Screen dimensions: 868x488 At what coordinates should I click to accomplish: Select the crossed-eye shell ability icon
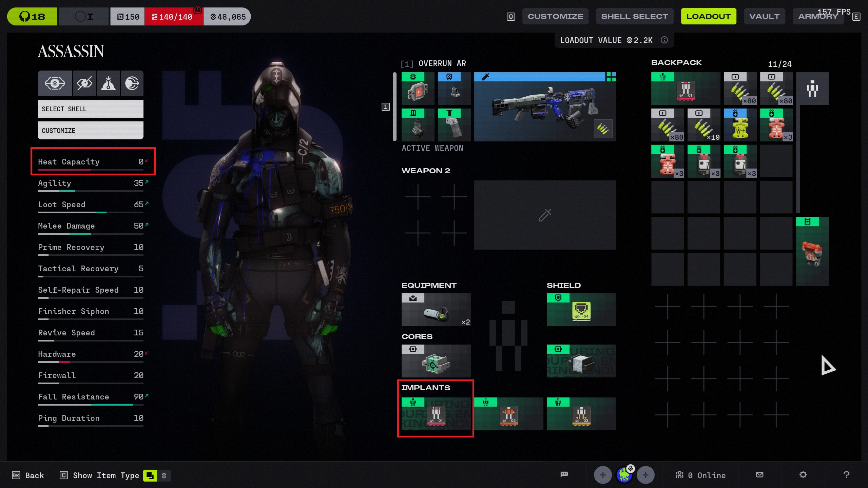pos(84,83)
